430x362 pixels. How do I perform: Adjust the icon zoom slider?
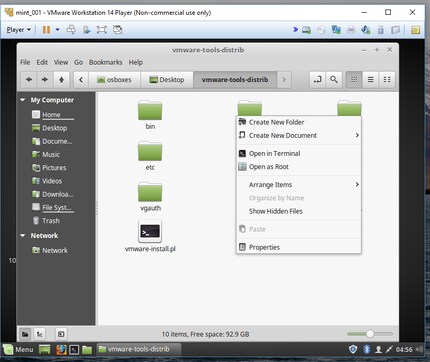370,334
